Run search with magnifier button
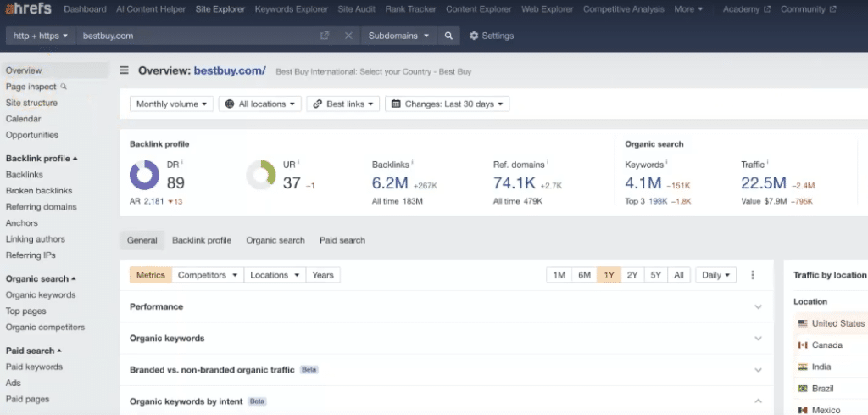The width and height of the screenshot is (868, 415). (448, 36)
